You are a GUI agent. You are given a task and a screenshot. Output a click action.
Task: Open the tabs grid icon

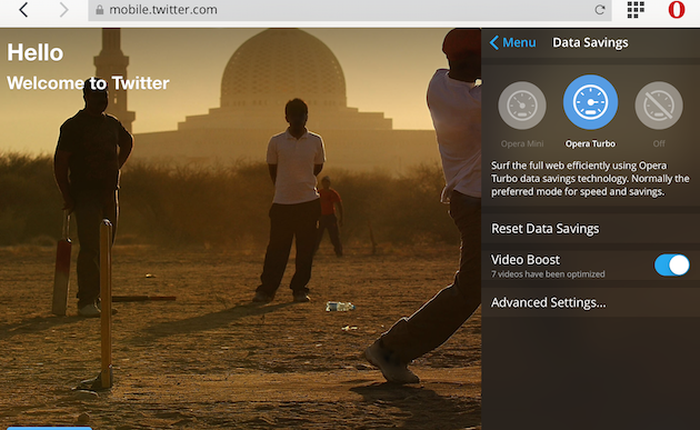636,10
